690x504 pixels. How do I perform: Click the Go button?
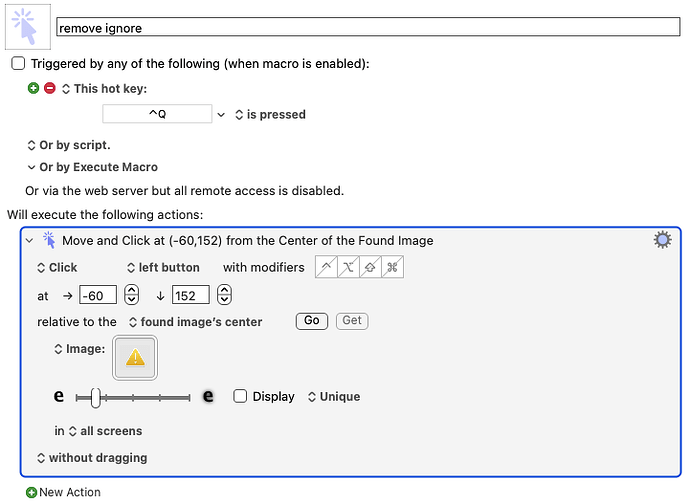pyautogui.click(x=312, y=320)
